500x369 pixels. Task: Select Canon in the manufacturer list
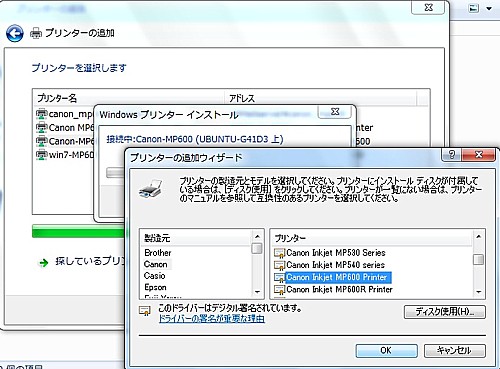pyautogui.click(x=156, y=264)
